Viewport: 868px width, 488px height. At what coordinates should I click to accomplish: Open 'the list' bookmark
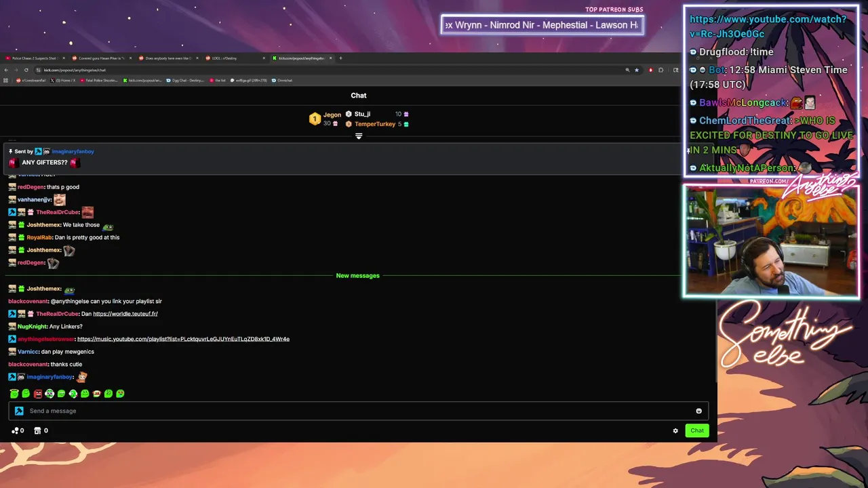tap(218, 80)
